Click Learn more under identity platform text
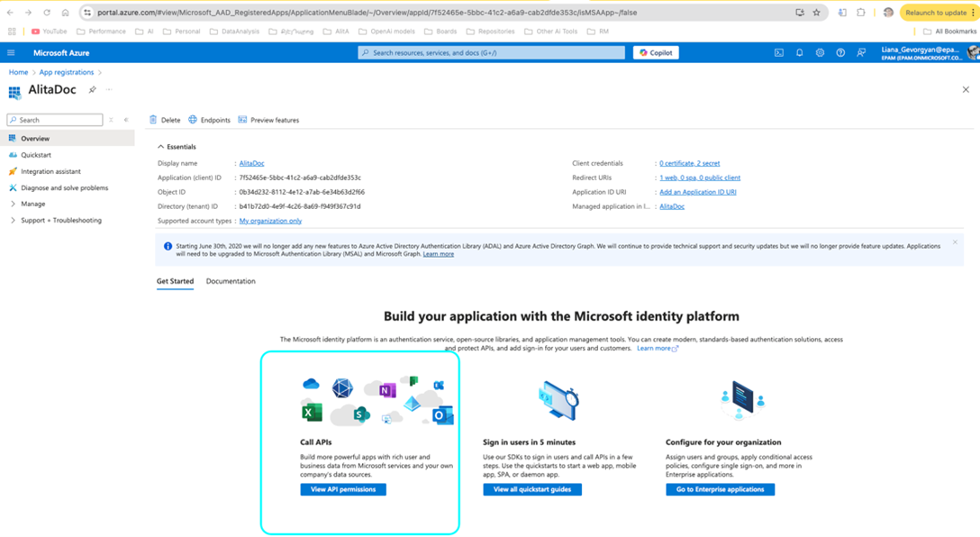Image resolution: width=980 pixels, height=537 pixels. (657, 348)
